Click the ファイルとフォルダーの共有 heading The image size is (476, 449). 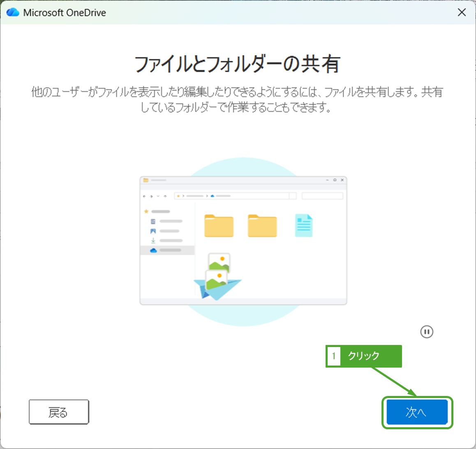[238, 65]
